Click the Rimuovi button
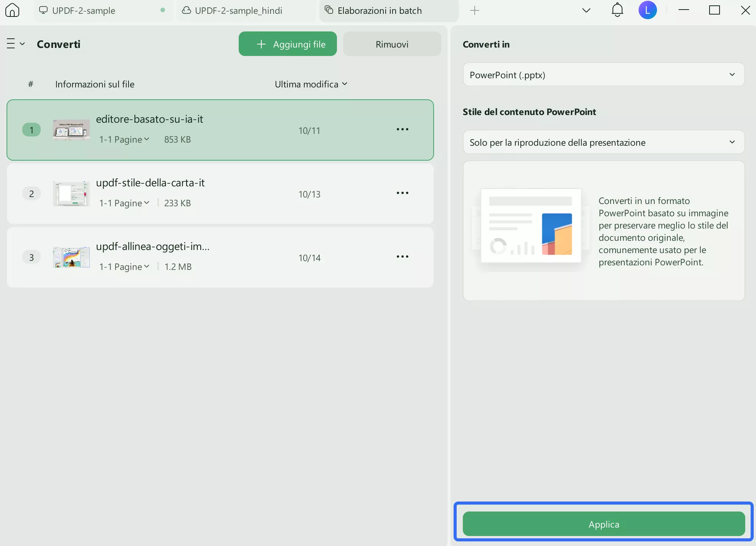The image size is (756, 546). click(x=392, y=44)
